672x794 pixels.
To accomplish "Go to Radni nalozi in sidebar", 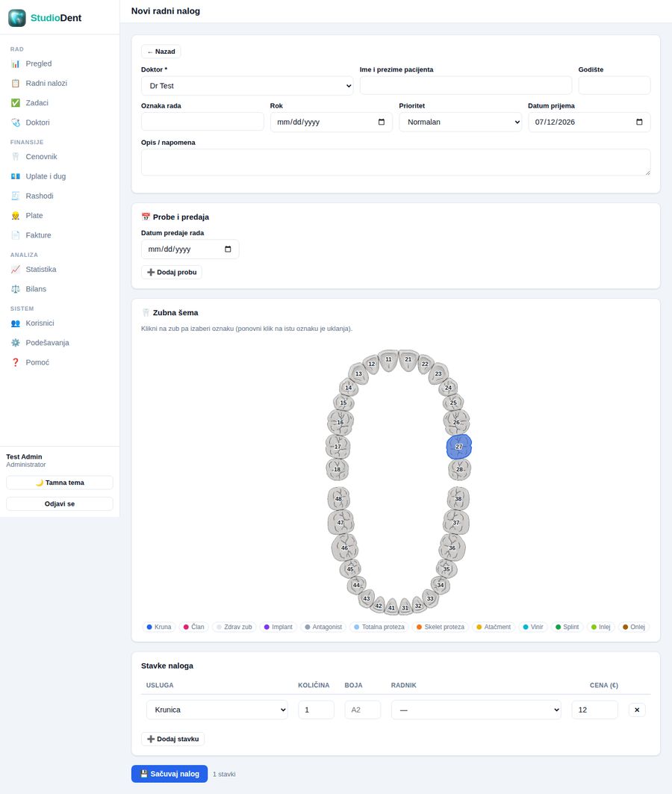I will point(46,83).
